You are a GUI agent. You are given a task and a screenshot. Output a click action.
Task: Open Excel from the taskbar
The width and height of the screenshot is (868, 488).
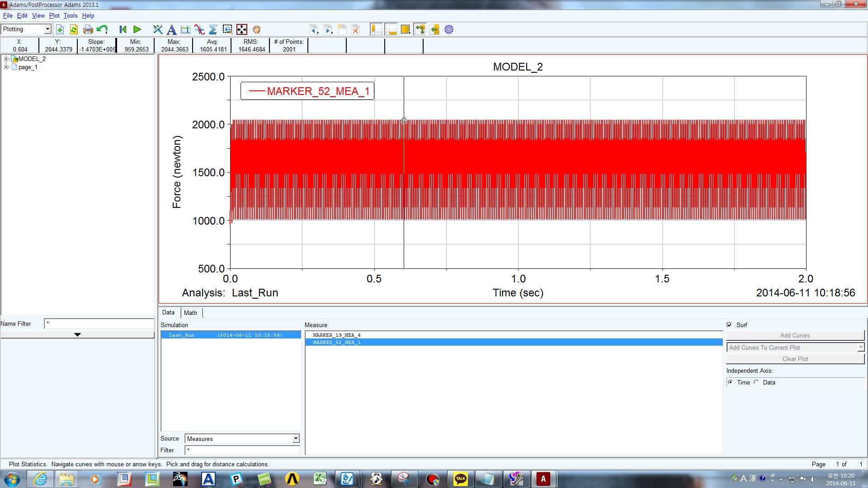[320, 479]
